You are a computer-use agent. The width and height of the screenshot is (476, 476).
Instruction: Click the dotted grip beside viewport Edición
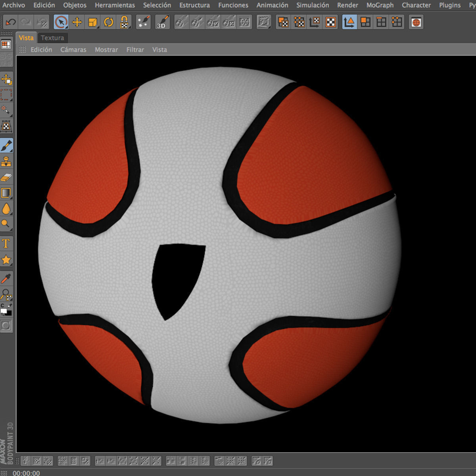22,50
